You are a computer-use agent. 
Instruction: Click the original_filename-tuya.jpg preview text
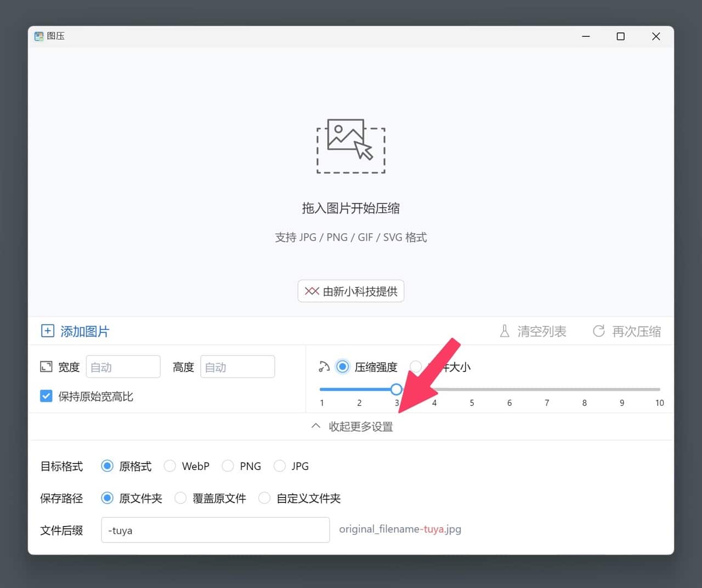[400, 529]
